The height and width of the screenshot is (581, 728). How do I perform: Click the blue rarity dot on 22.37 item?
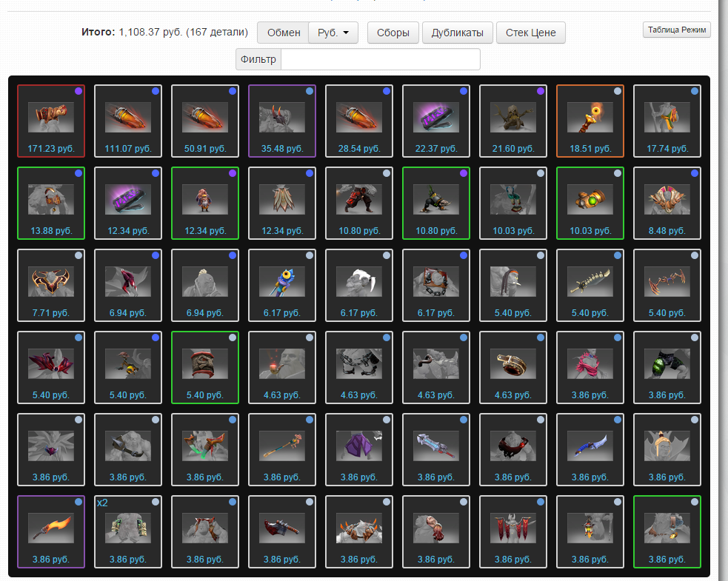click(x=464, y=91)
